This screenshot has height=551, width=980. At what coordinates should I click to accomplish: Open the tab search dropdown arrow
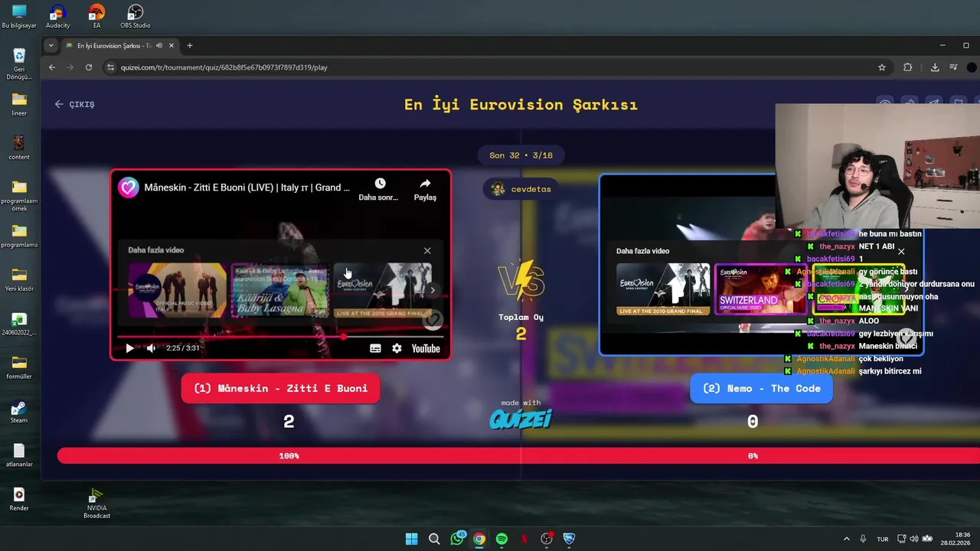click(x=51, y=45)
